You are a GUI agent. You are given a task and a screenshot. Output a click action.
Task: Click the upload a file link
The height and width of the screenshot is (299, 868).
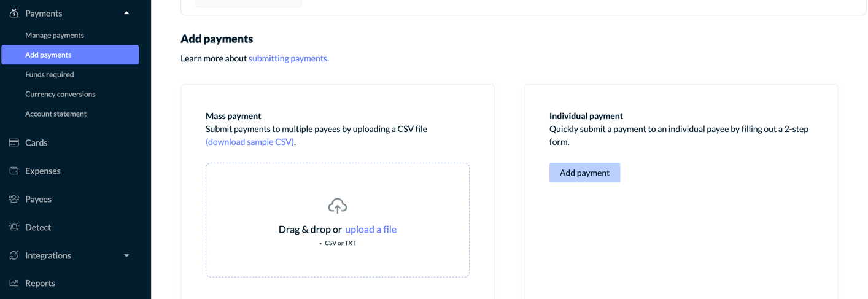coord(371,229)
